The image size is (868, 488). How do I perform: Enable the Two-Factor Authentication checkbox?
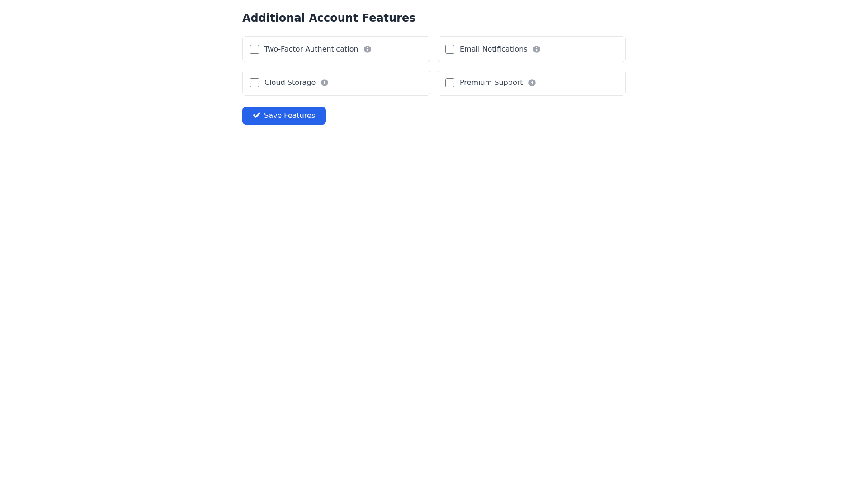pos(255,49)
